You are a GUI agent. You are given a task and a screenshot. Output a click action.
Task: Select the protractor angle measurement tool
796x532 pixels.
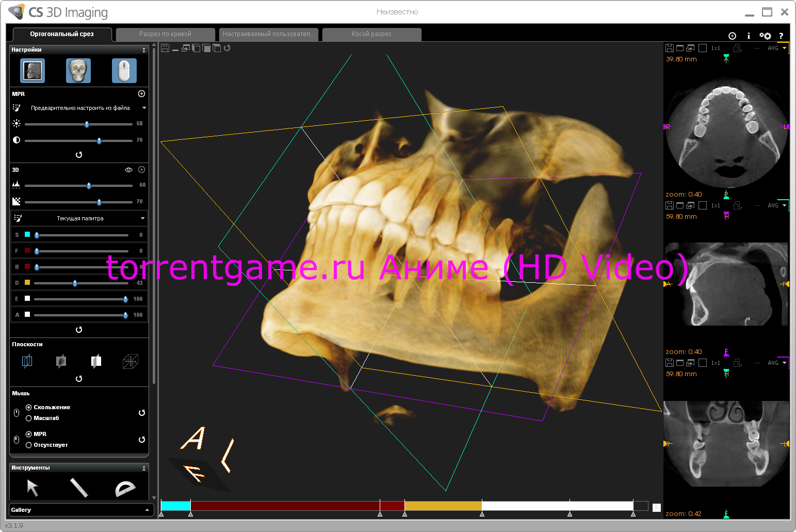125,488
